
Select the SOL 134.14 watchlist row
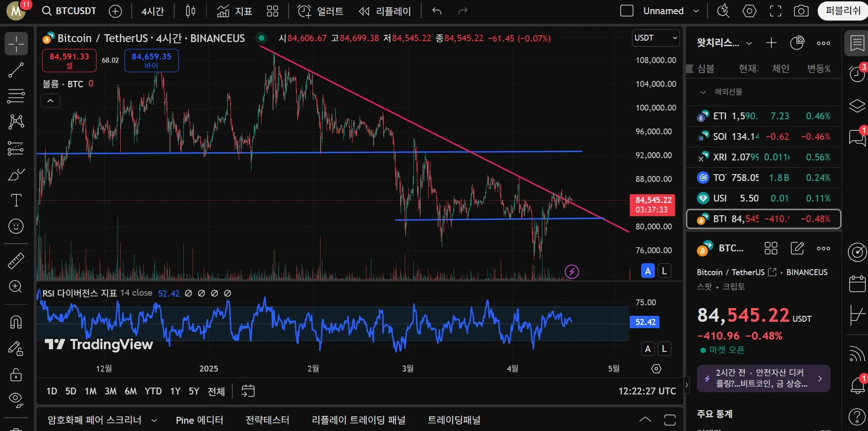pos(764,137)
